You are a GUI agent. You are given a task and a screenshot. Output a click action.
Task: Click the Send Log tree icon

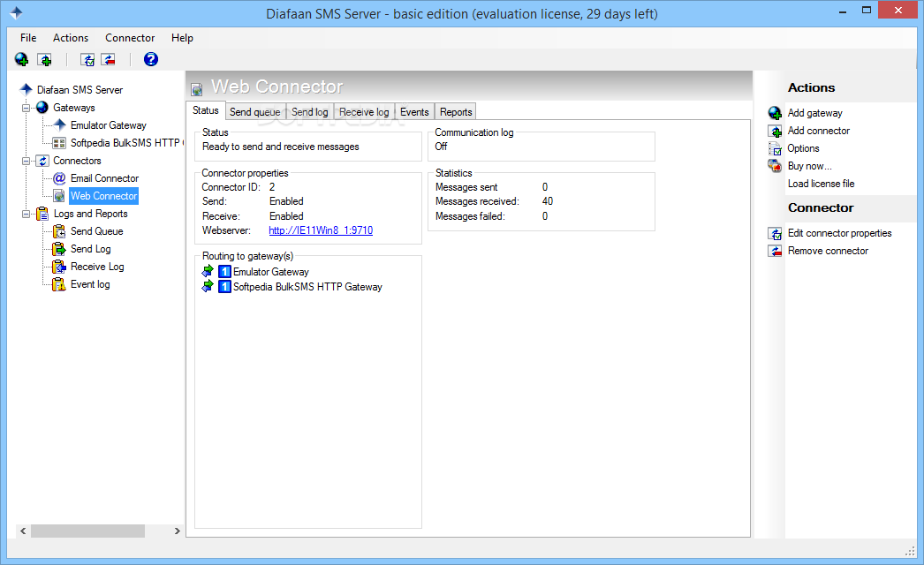tap(59, 249)
